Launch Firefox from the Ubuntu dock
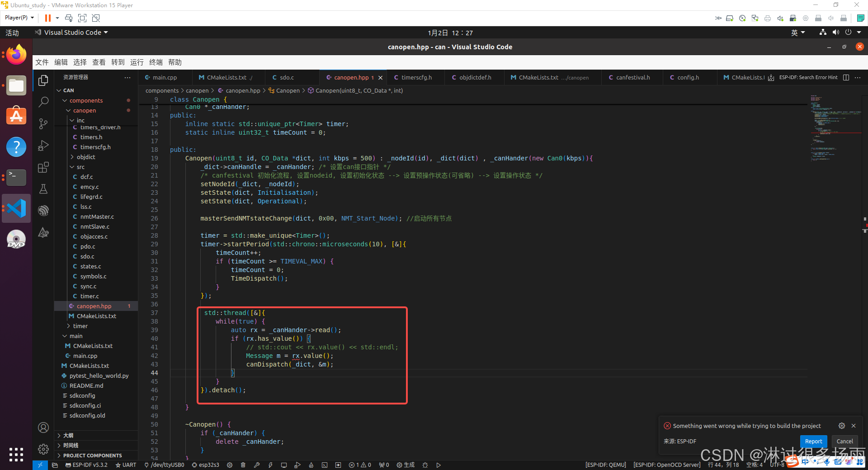This screenshot has width=868, height=470. 16,55
